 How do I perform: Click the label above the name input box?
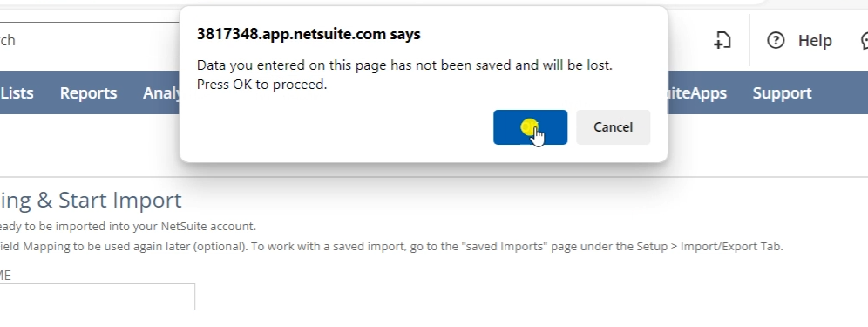(5, 276)
